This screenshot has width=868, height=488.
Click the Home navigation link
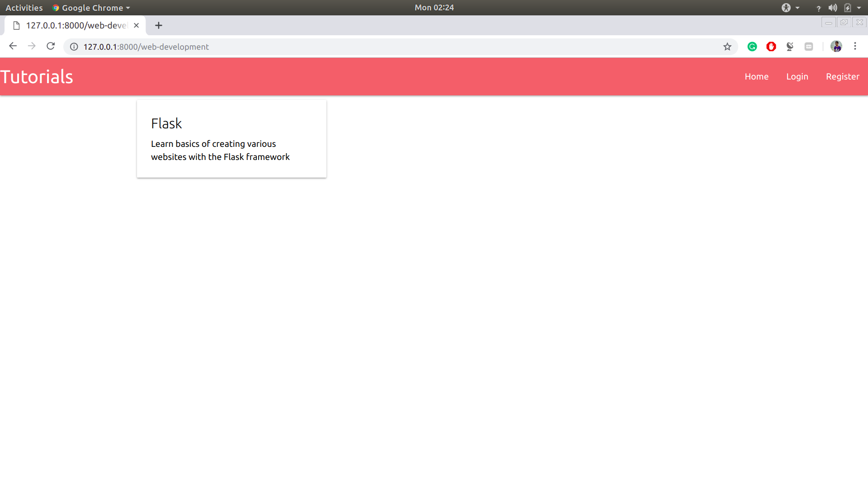[x=756, y=76]
